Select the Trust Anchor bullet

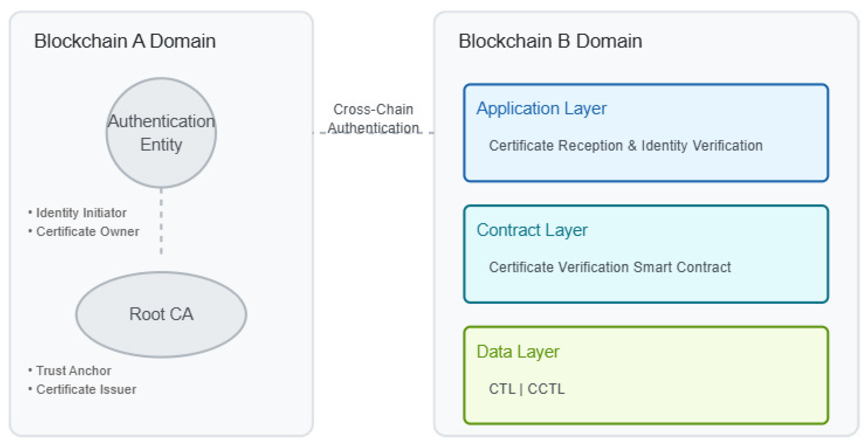coord(73,371)
